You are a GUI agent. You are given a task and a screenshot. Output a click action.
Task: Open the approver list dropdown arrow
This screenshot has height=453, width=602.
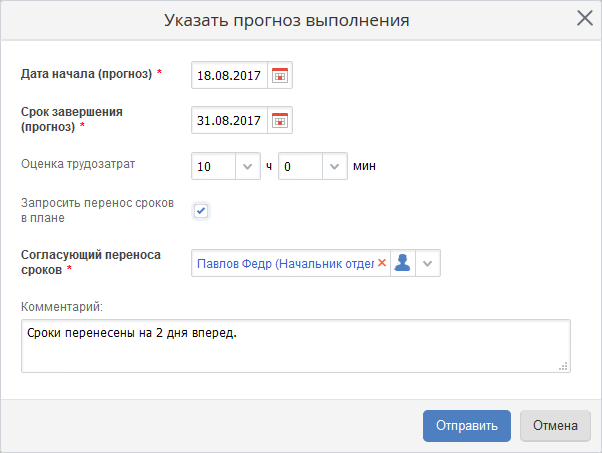[x=428, y=263]
